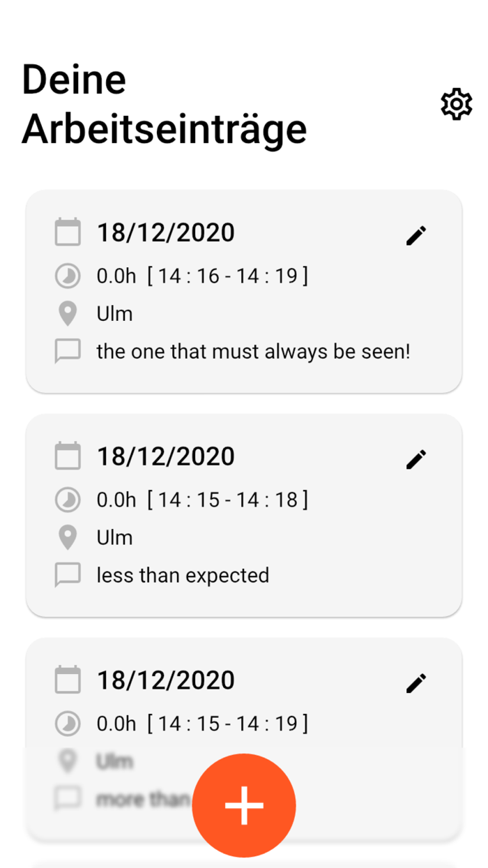Click the clock icon beside 14:15 - 14:18
The width and height of the screenshot is (488, 868).
click(68, 500)
